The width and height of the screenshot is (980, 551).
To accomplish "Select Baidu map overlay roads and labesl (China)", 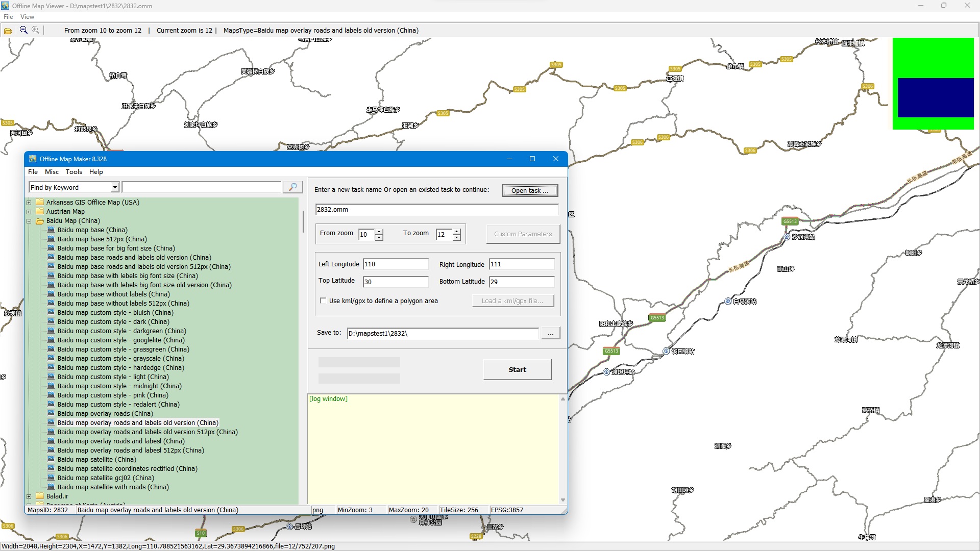I will (x=121, y=441).
